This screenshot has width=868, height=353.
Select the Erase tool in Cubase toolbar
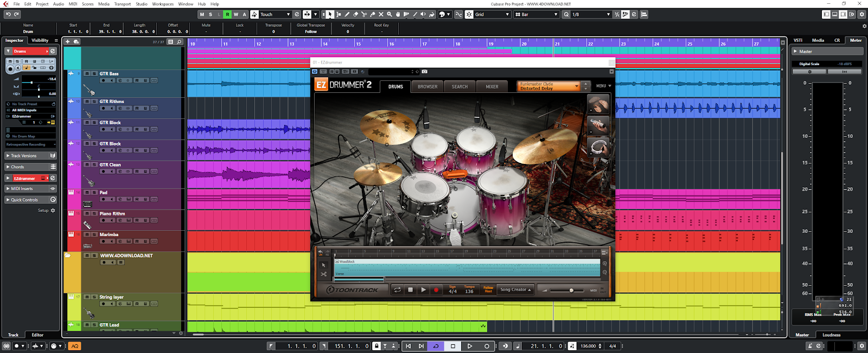coord(356,14)
